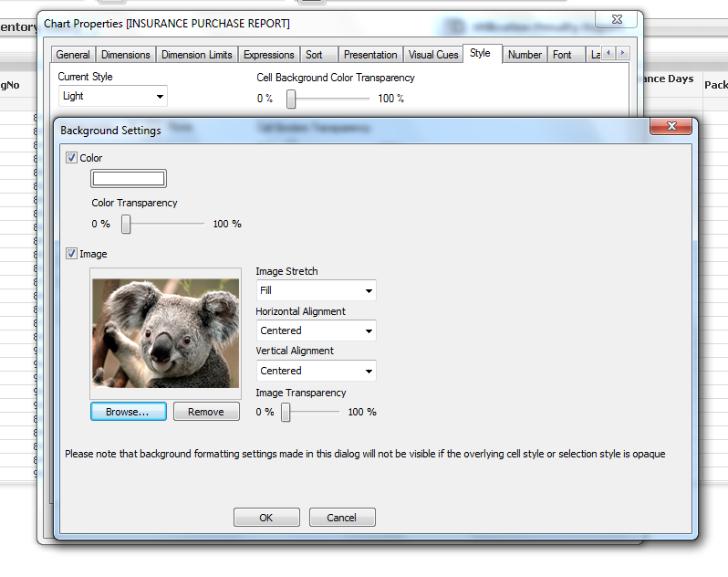Open the Horizontal Alignment dropdown
The width and height of the screenshot is (728, 577).
pyautogui.click(x=317, y=330)
